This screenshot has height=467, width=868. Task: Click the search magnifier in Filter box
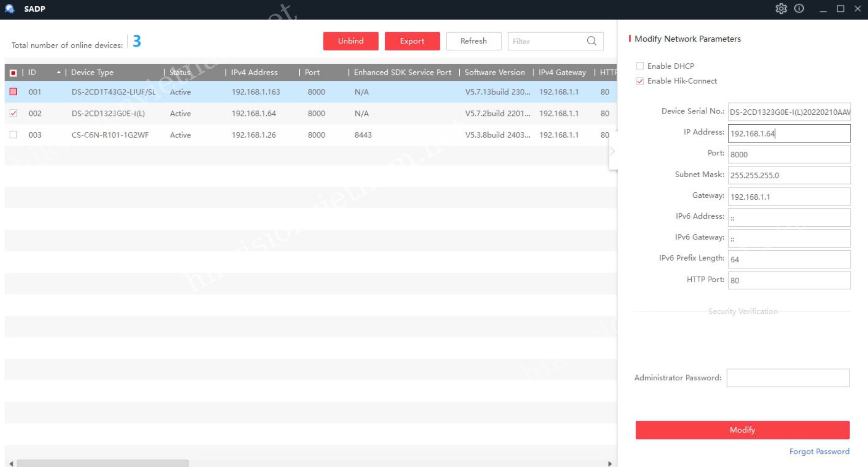[591, 41]
